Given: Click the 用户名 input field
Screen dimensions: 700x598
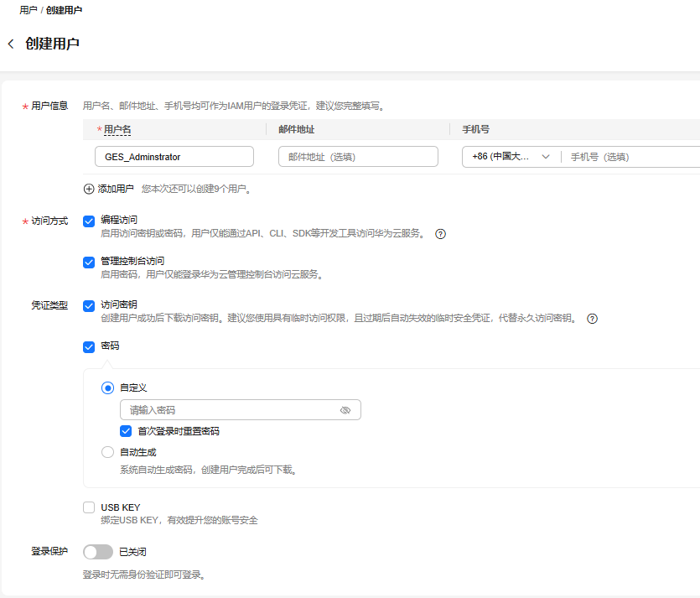Looking at the screenshot, I should (174, 157).
